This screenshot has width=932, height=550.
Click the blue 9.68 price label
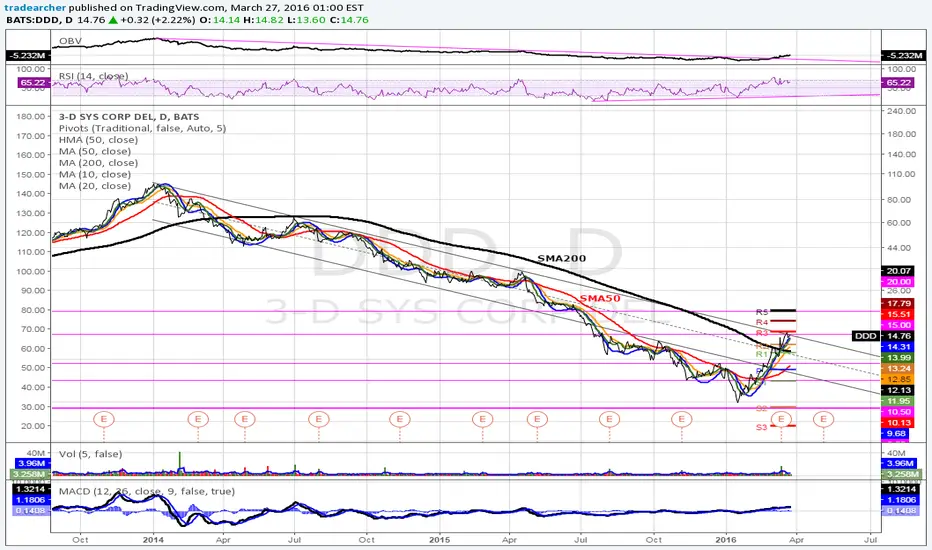(x=896, y=433)
